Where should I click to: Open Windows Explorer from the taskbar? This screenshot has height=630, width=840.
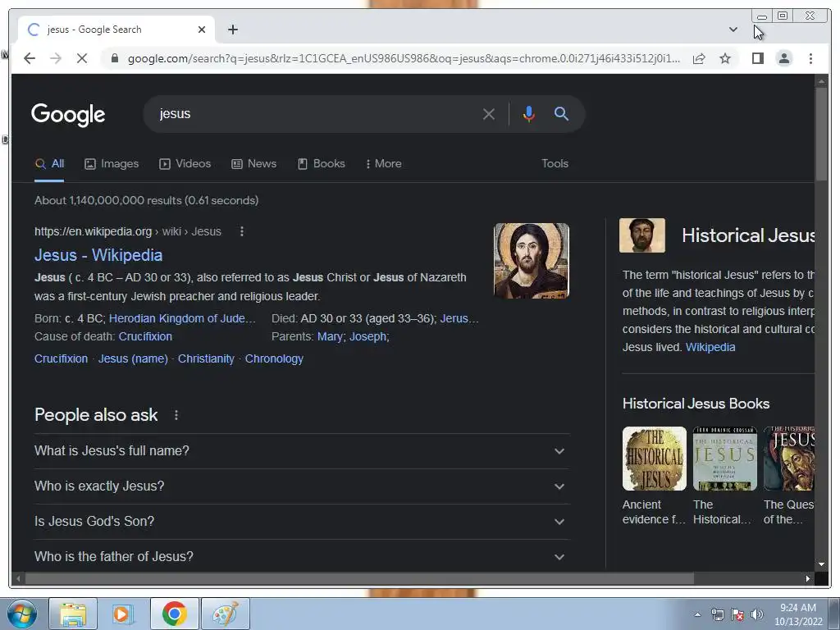pos(73,614)
